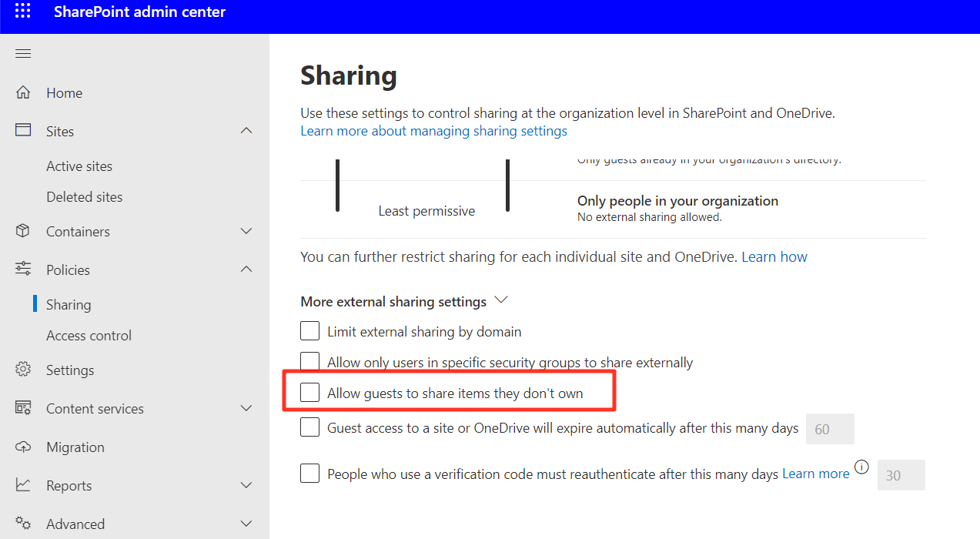Expand the Content services chevron
The width and height of the screenshot is (980, 539).
[x=246, y=408]
